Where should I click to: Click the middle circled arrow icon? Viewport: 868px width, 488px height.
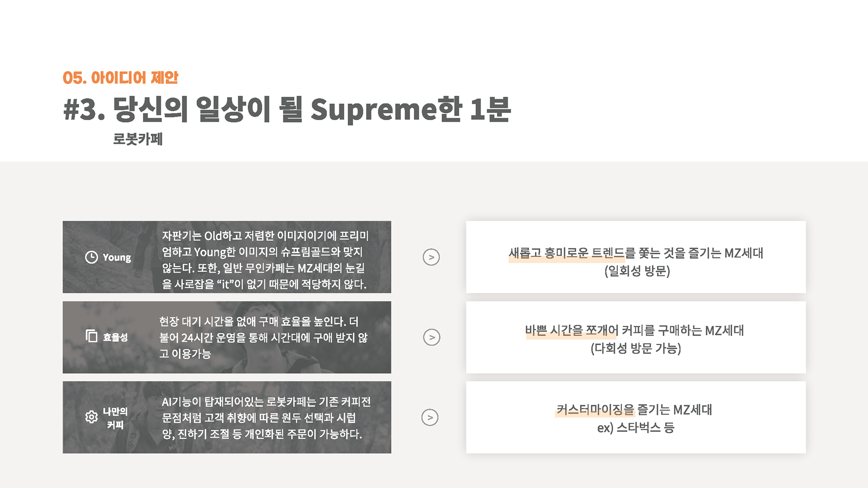pyautogui.click(x=432, y=337)
